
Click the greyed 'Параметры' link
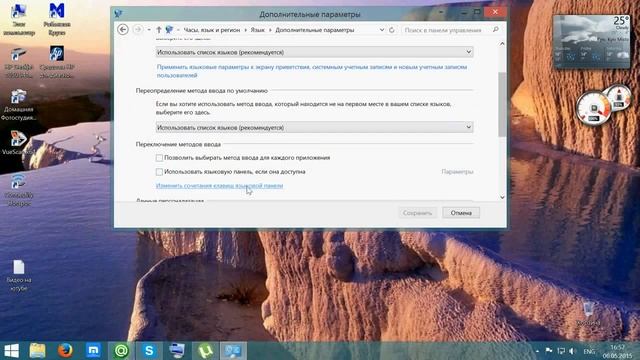pyautogui.click(x=457, y=172)
